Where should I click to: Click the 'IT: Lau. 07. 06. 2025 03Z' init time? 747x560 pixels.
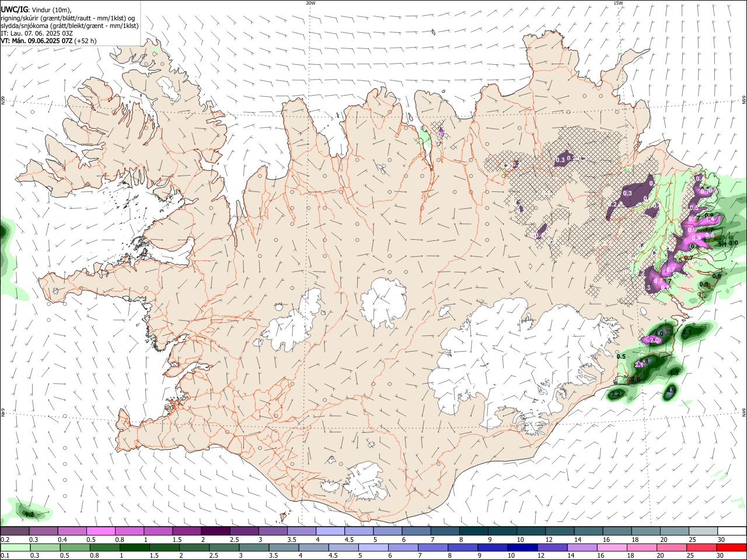pos(37,33)
